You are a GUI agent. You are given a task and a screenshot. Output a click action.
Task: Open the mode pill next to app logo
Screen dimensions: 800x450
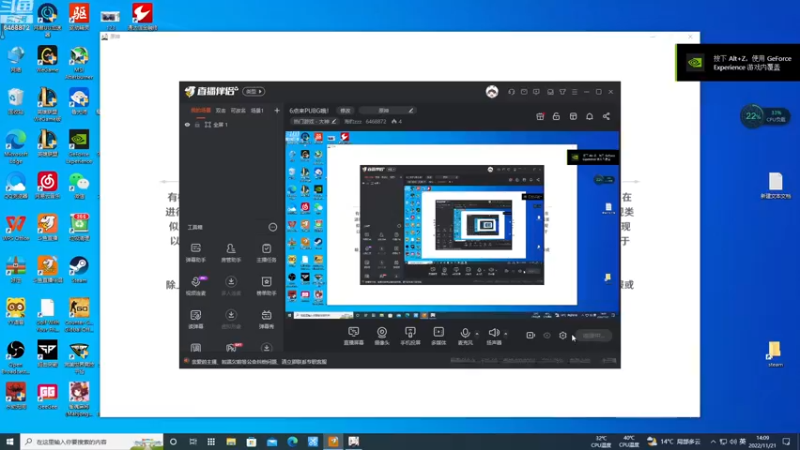coord(254,91)
